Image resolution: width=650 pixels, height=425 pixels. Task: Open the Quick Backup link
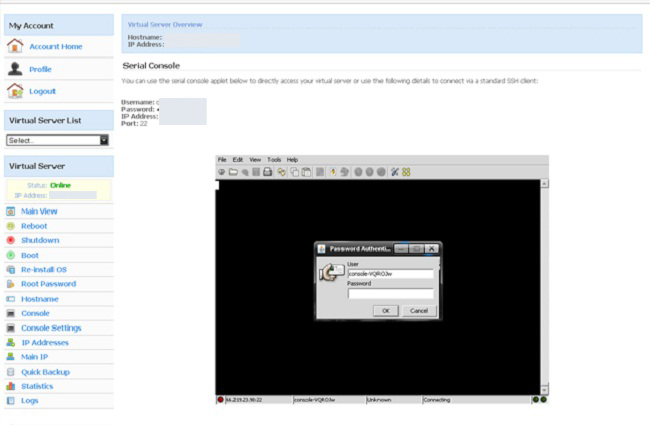pos(45,372)
